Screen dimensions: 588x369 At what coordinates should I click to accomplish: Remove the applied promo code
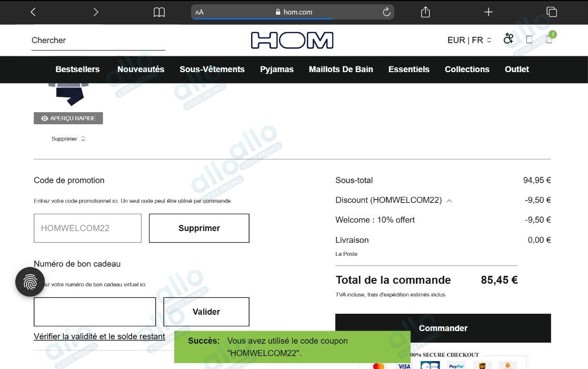click(199, 228)
